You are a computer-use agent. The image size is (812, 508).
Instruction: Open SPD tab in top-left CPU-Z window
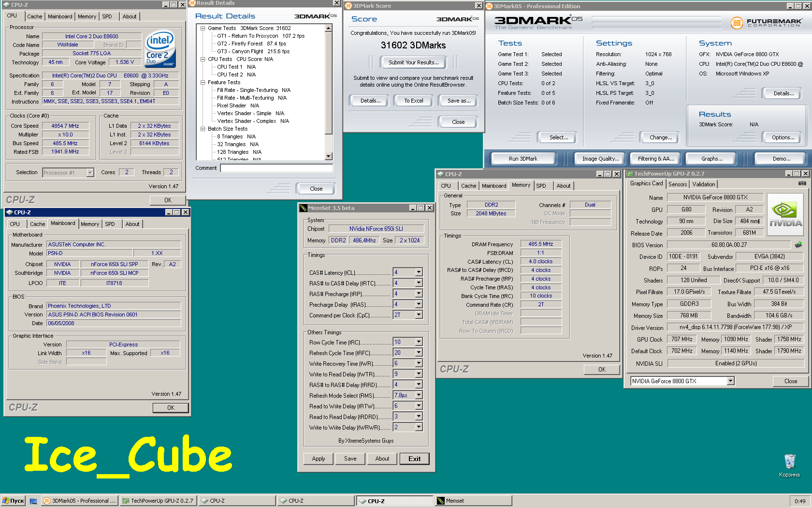coord(107,16)
